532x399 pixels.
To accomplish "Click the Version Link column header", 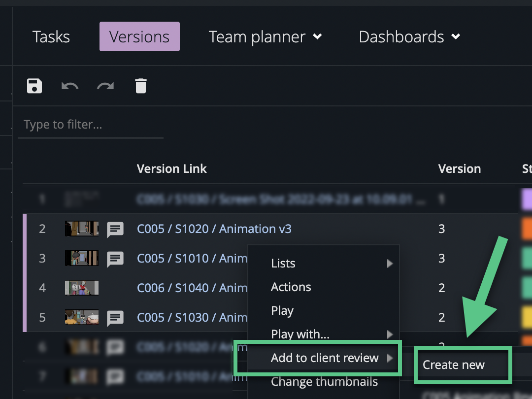I will [x=172, y=169].
